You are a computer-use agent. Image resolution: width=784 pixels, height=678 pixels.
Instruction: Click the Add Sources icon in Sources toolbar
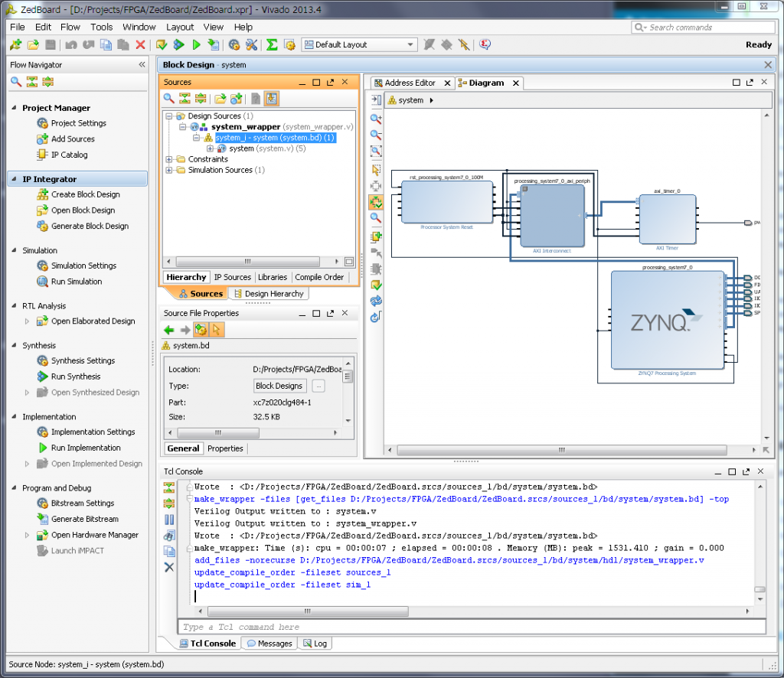[237, 98]
